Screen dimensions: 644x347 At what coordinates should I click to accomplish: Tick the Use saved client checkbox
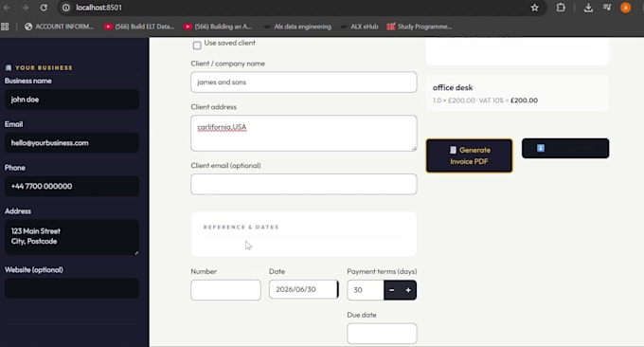point(197,46)
